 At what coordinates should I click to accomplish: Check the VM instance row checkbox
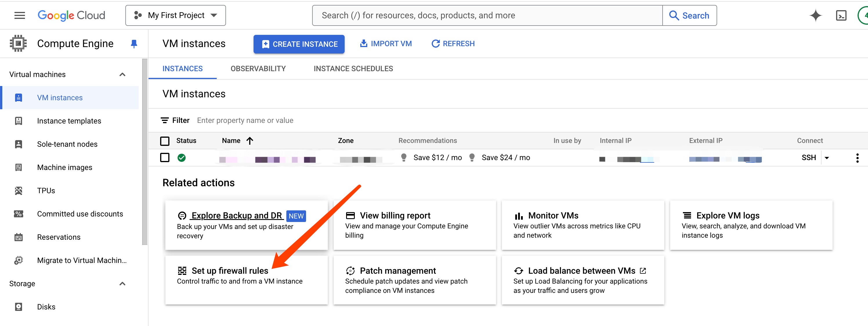click(x=165, y=157)
